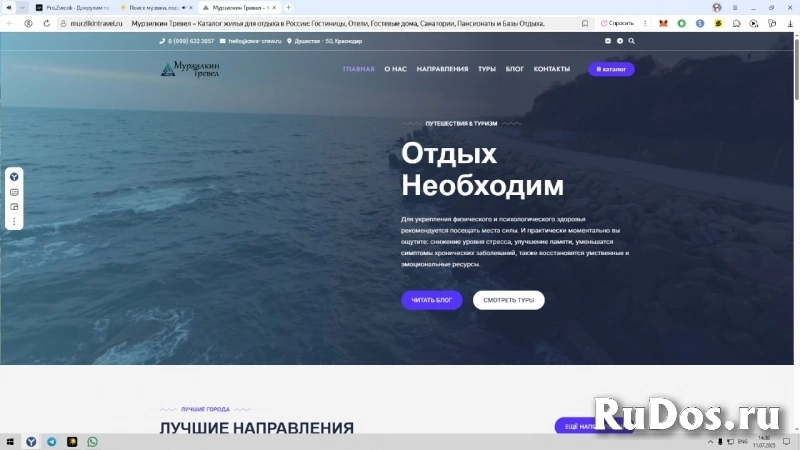Click the Мурзилкин Тревел logo
This screenshot has height=450, width=800.
(190, 69)
